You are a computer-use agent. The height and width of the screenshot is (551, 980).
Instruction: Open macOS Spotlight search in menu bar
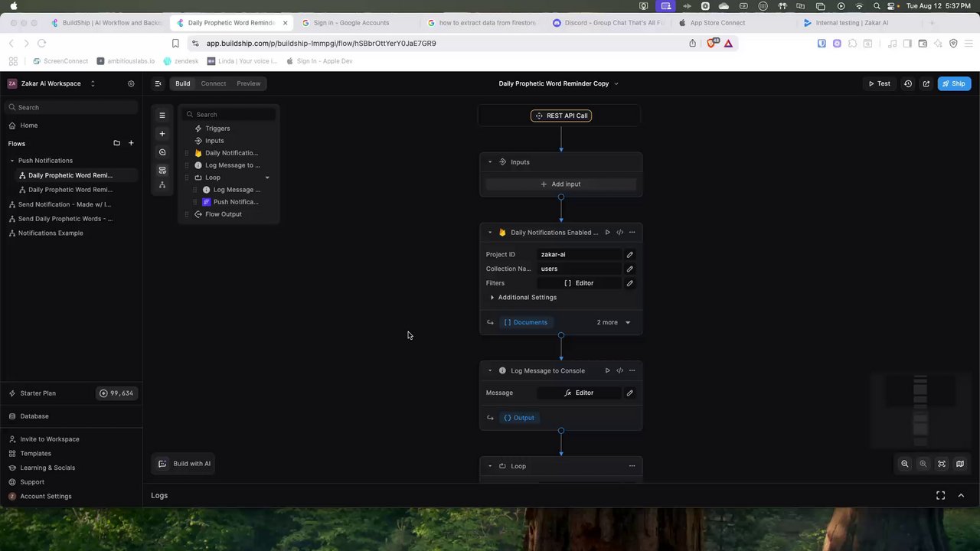877,6
